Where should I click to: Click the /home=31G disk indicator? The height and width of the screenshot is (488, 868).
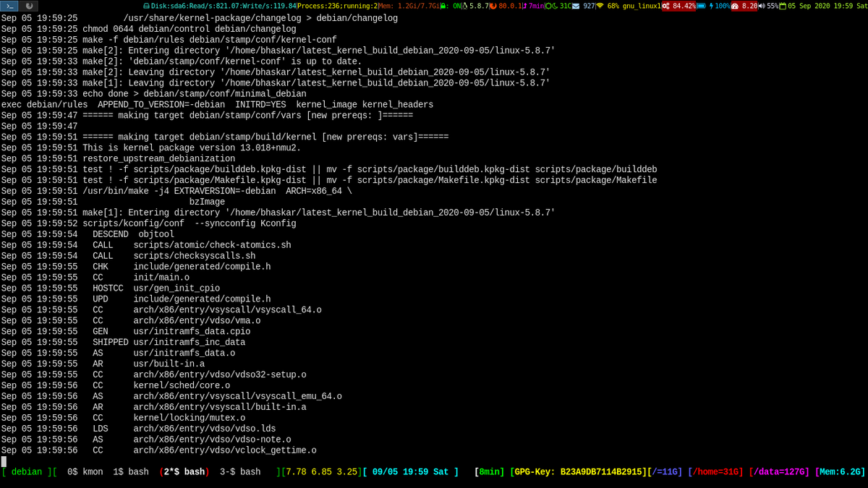click(x=715, y=472)
